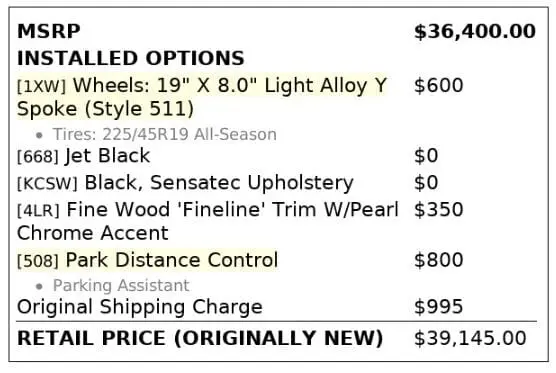Screen dimensions: 556x373
Task: Click the INSTALLED OPTIONS heading
Action: click(131, 58)
